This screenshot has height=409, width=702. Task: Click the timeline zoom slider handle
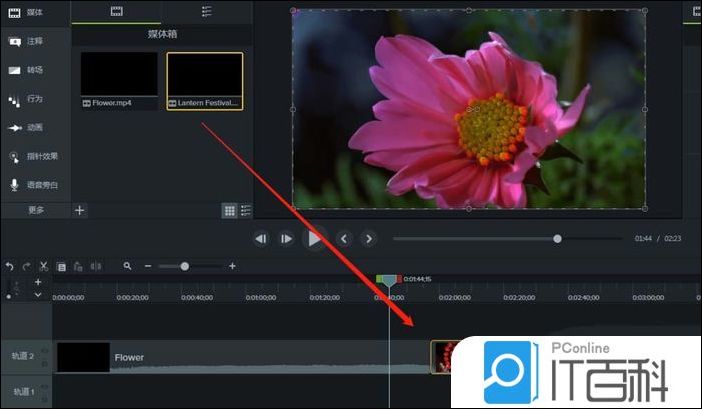(184, 266)
